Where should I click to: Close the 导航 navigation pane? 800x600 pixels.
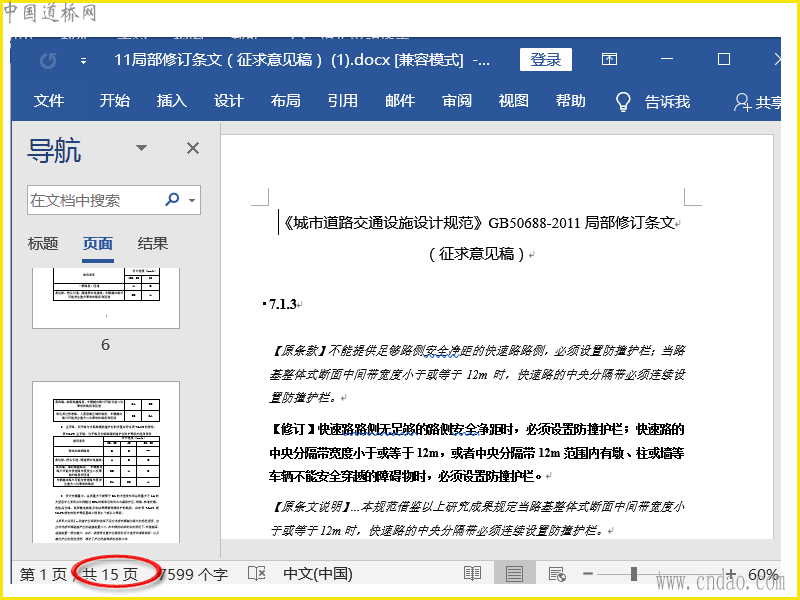tap(193, 148)
